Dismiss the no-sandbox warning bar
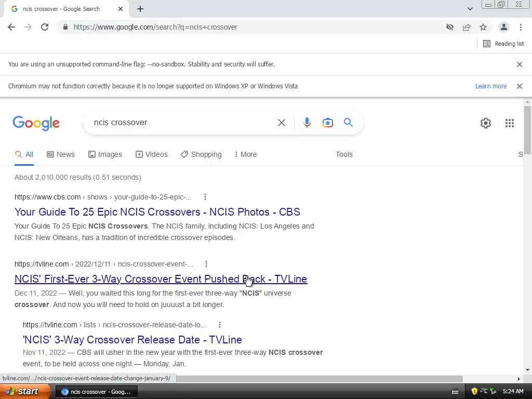 [520, 64]
